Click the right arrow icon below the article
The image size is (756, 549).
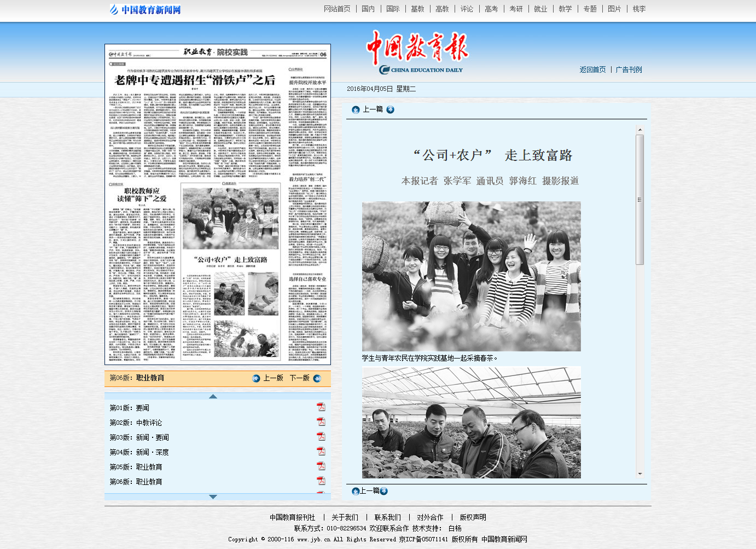[x=383, y=491]
